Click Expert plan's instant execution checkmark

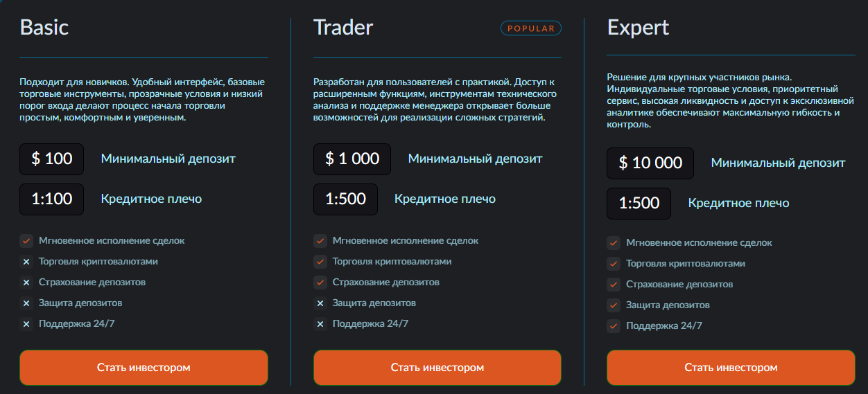point(614,243)
